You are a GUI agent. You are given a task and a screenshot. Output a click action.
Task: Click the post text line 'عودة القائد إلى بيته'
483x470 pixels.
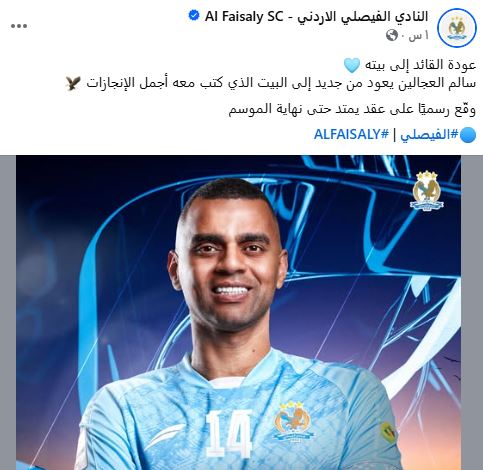(x=410, y=65)
